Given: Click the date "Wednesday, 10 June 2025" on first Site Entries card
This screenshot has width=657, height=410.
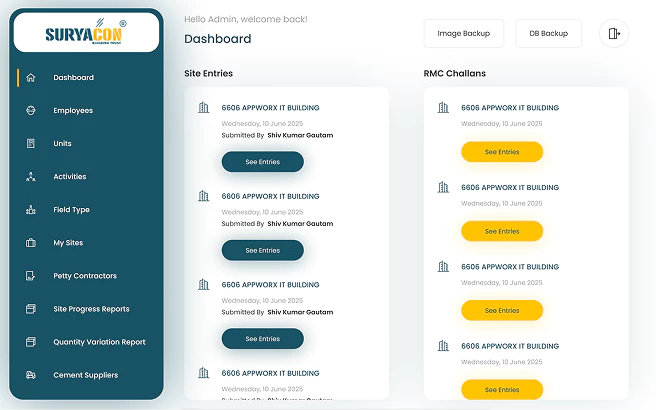Looking at the screenshot, I should pos(262,124).
